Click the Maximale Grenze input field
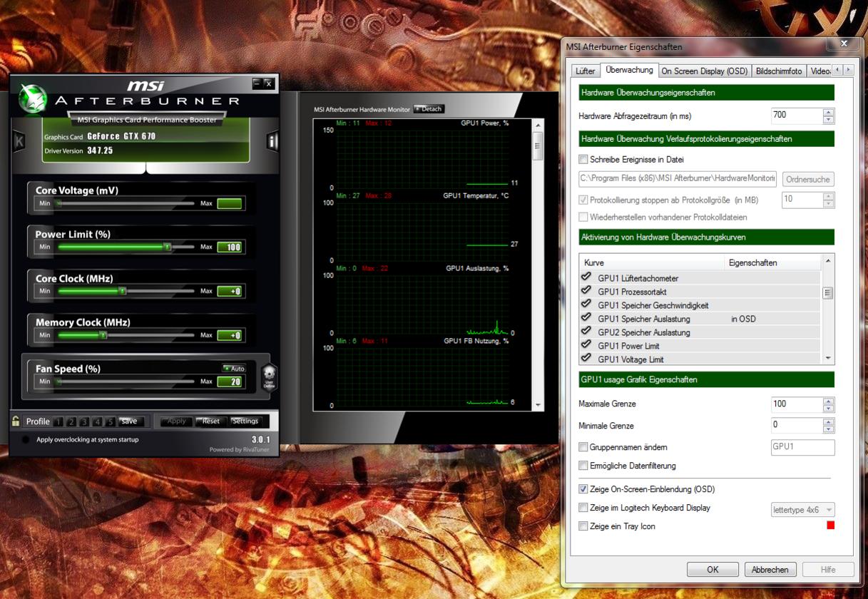Screen dimensions: 868x599 pos(797,404)
